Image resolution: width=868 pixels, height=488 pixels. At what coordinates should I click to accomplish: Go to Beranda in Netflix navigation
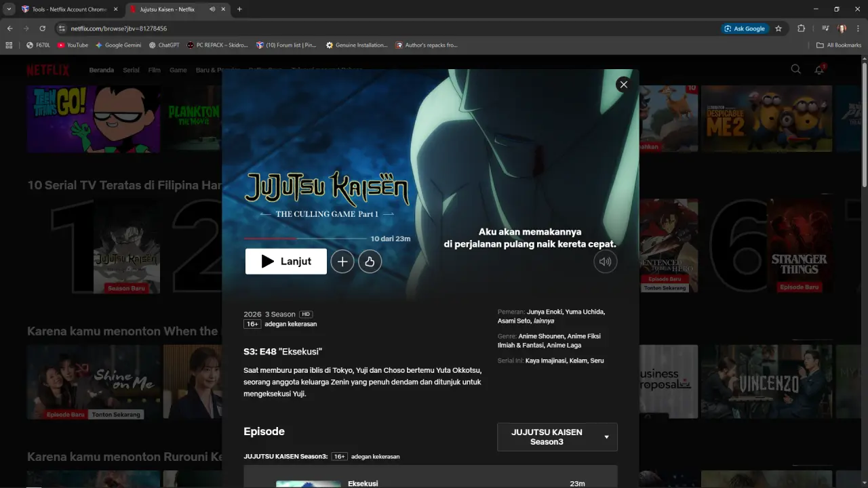click(x=102, y=70)
